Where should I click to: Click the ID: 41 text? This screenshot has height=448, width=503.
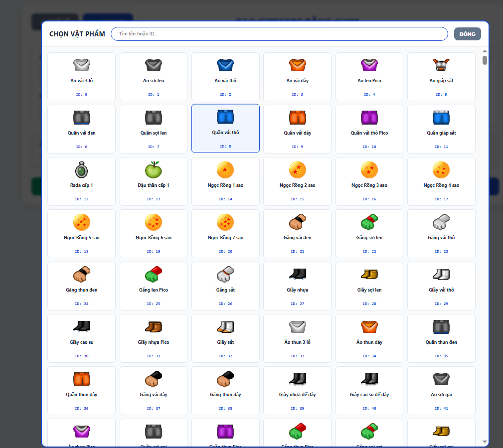point(441,408)
